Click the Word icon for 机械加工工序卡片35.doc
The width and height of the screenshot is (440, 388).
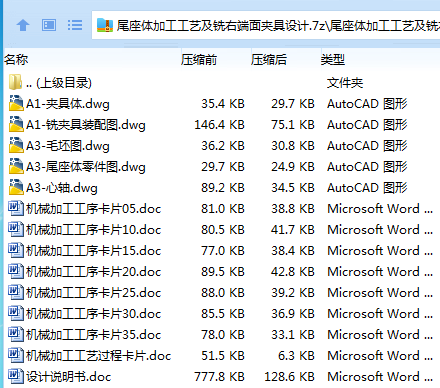(16, 334)
